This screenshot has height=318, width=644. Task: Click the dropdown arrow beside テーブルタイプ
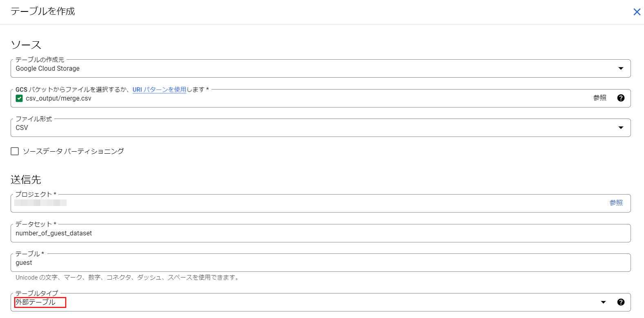[604, 302]
